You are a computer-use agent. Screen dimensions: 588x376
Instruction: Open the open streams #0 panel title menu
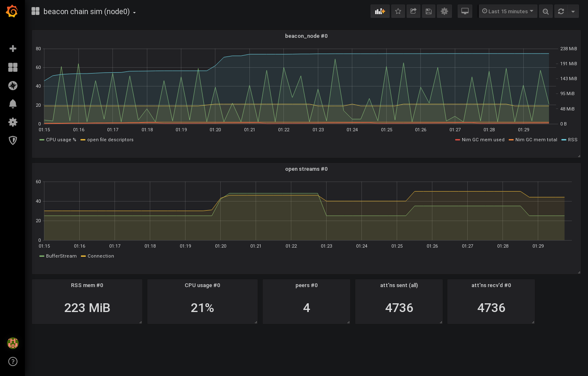pos(306,169)
